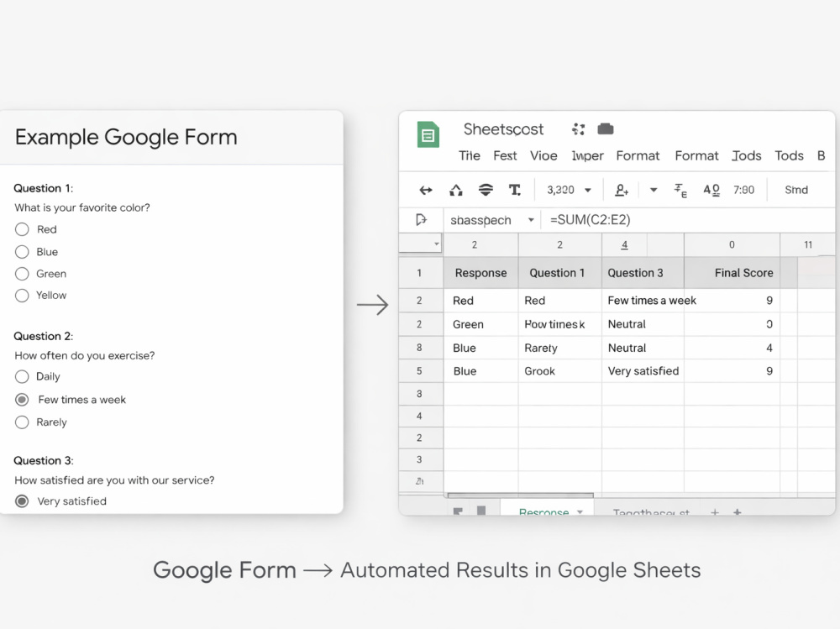The height and width of the screenshot is (629, 840).
Task: Select column header labeled 0
Action: [732, 244]
